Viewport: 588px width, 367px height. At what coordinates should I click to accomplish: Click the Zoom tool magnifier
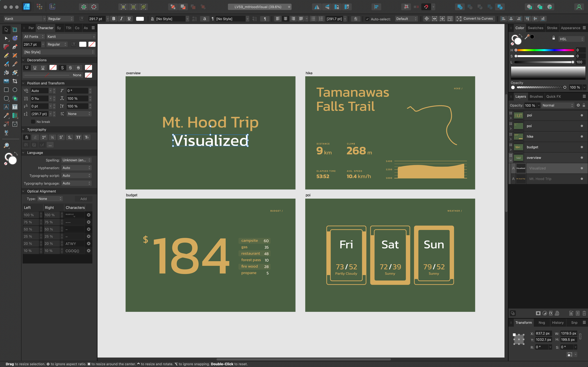pyautogui.click(x=6, y=145)
